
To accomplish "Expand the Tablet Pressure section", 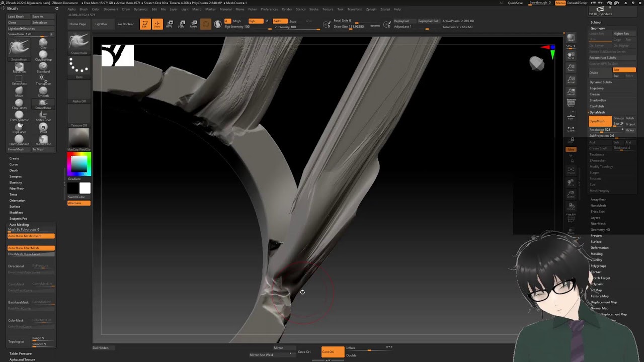I will coord(21,353).
